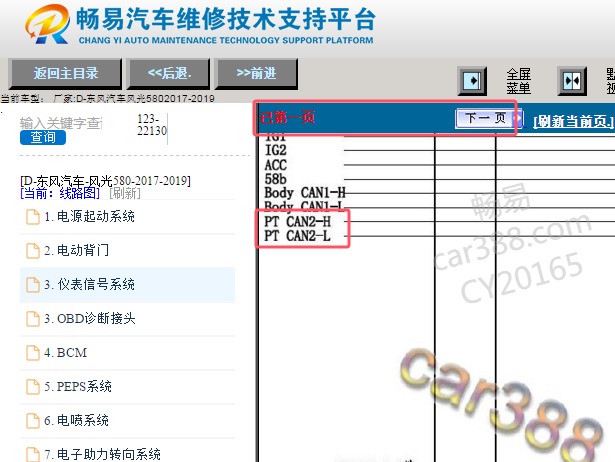Open 6. 电喷系统 item
This screenshot has height=462, width=615.
[x=127, y=421]
